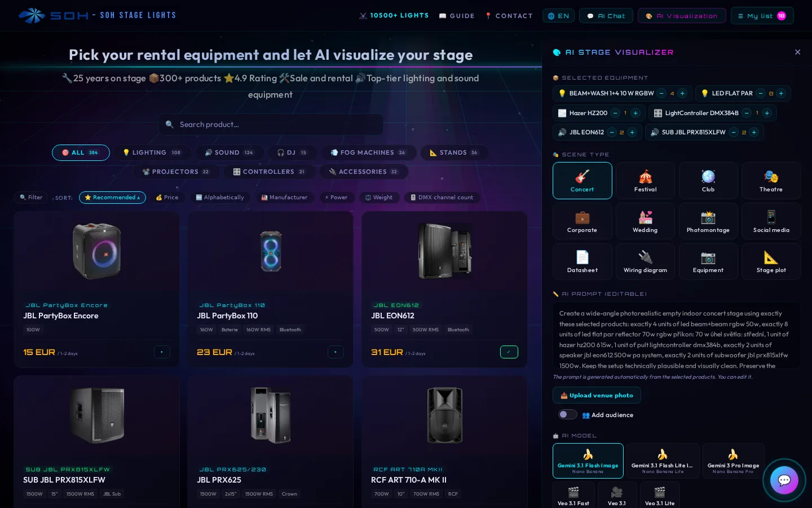This screenshot has width=812, height=508.
Task: Open My list
Action: pos(762,16)
